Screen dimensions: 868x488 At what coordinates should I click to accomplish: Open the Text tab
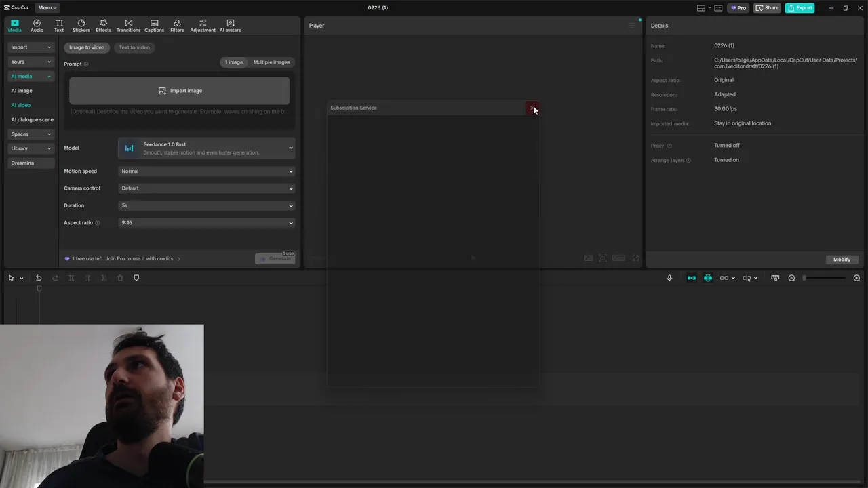coord(59,26)
